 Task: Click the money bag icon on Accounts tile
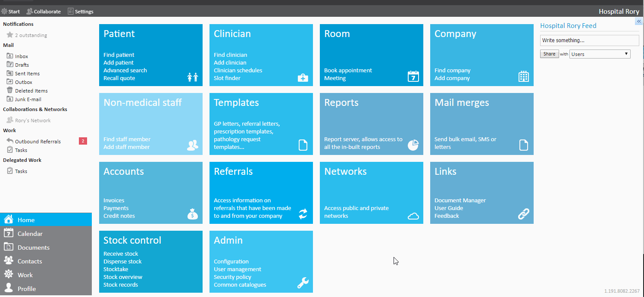pyautogui.click(x=192, y=214)
